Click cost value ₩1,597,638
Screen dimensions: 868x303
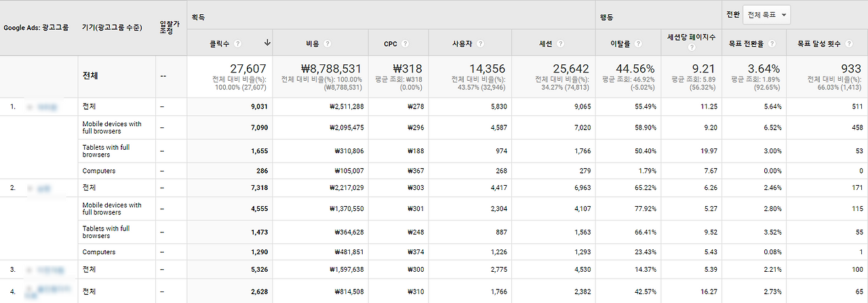[x=347, y=269]
